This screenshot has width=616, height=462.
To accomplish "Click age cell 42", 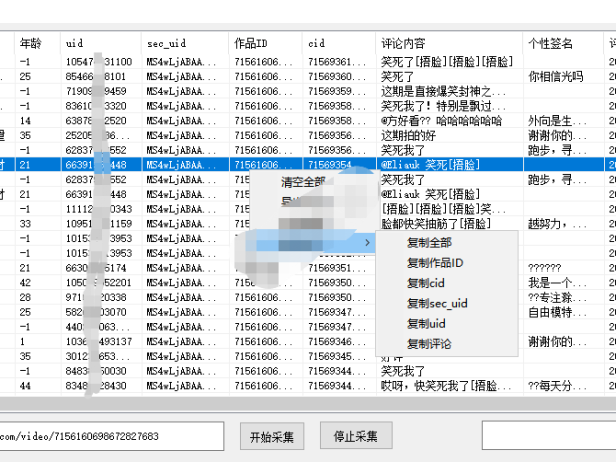I will 25,282.
